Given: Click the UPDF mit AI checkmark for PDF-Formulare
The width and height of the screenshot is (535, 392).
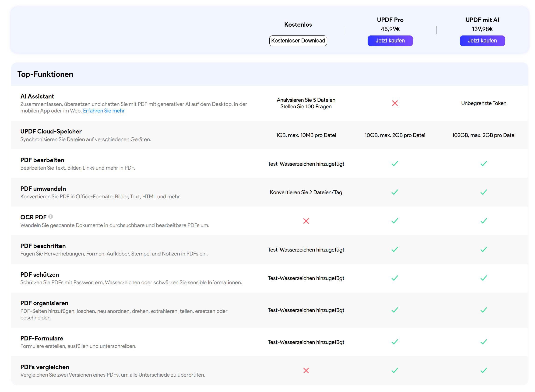Looking at the screenshot, I should [483, 342].
